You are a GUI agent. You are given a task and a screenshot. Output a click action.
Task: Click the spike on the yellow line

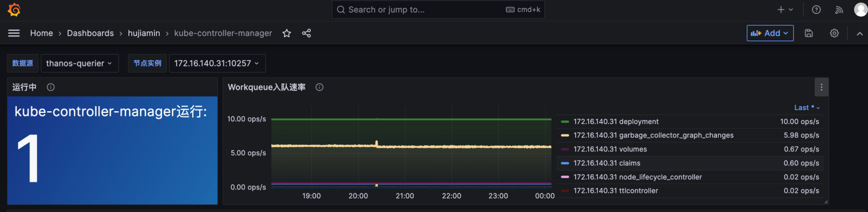377,142
